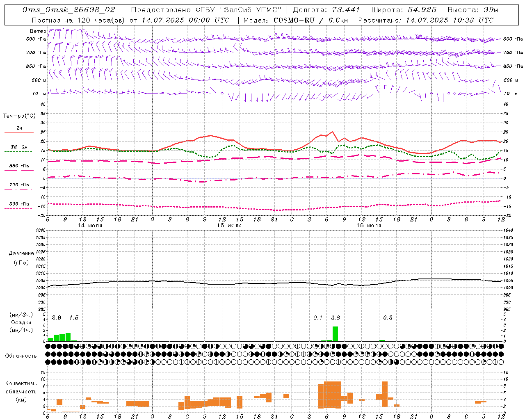Click the 0.2 precipitation total
Viewport: 525px width, 420px height.
pos(388,318)
